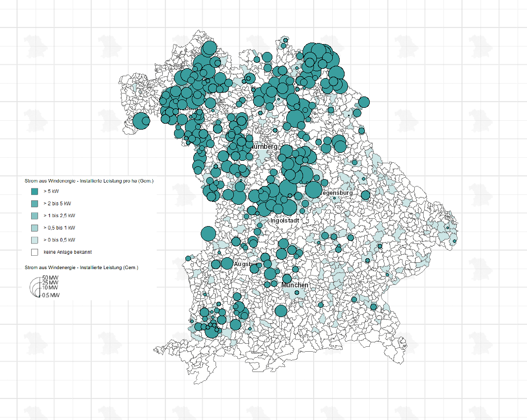Image resolution: width=527 pixels, height=420 pixels.
Task: Click the '> 1 bis 2,5 kW' legend swatch
Action: 34,216
